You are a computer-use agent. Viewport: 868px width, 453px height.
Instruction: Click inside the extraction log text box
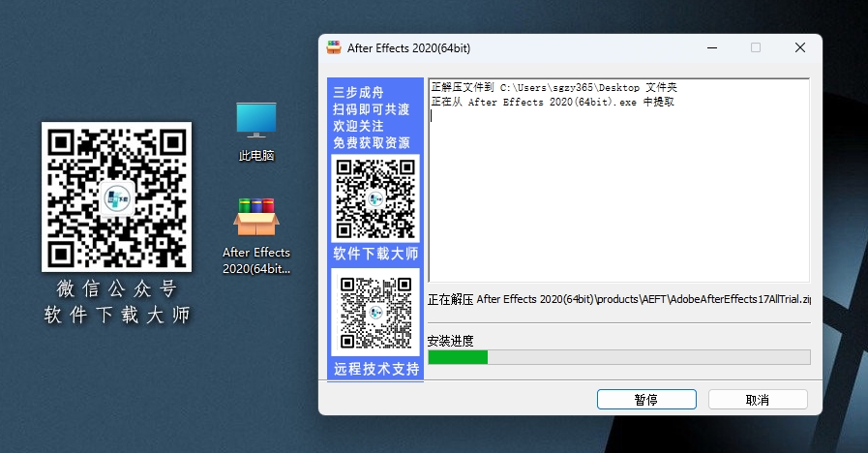(x=619, y=181)
